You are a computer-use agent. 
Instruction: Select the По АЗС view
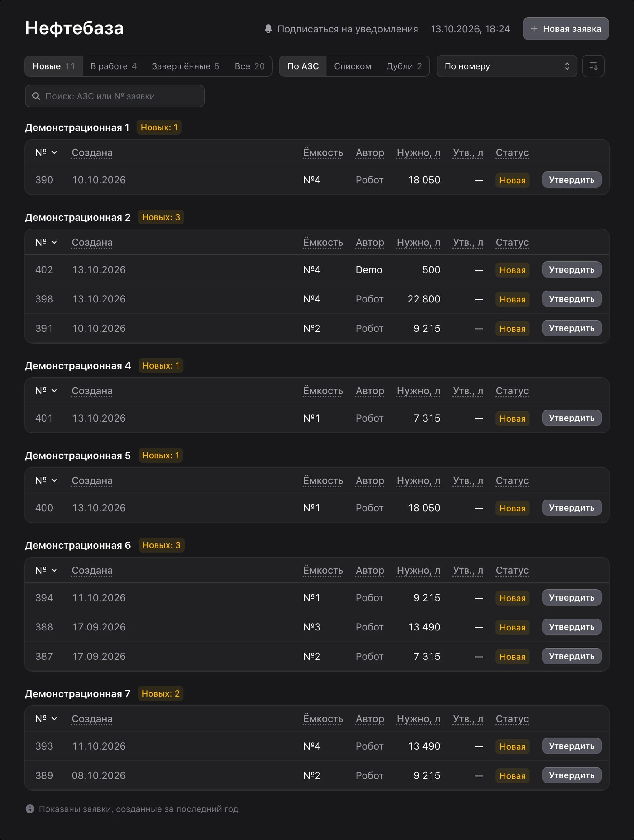coord(303,66)
